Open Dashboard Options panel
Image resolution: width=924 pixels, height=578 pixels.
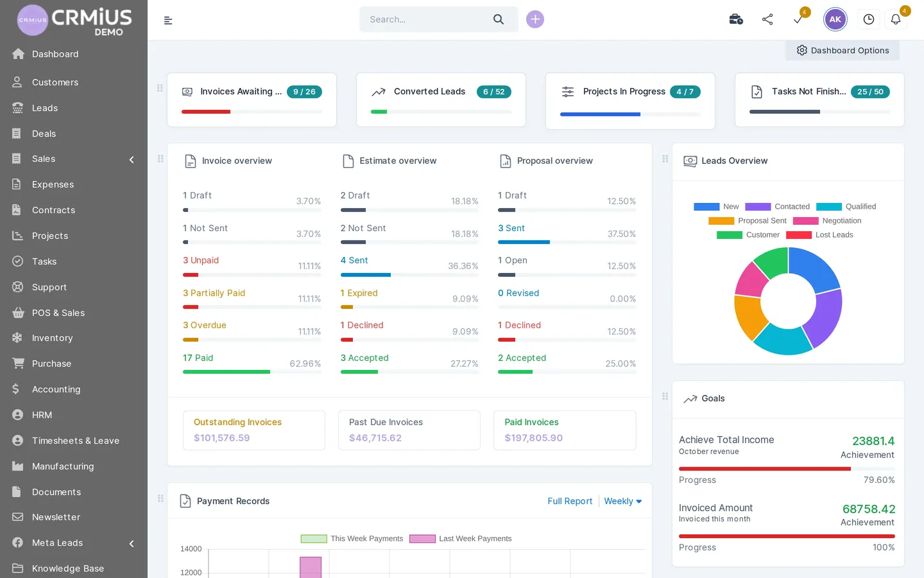843,51
